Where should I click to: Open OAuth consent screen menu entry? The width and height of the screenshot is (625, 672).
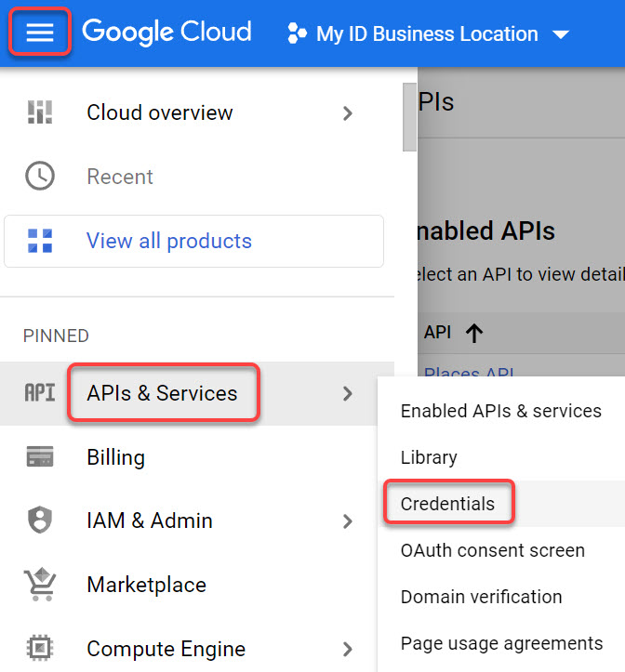(492, 550)
